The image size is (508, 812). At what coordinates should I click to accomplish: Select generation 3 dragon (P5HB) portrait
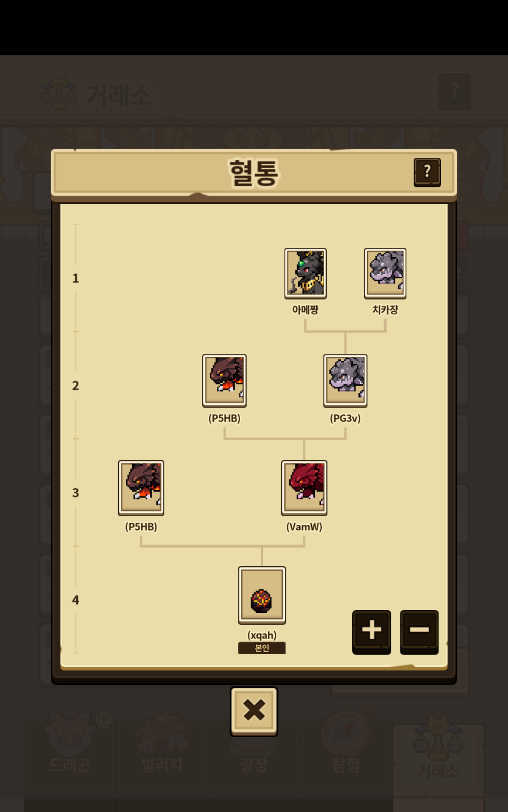141,488
